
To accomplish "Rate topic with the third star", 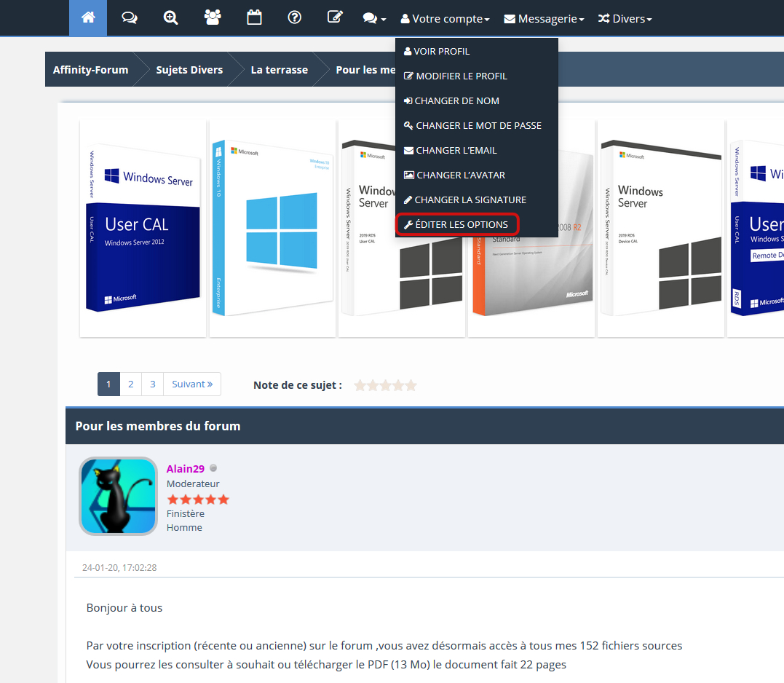I will pyautogui.click(x=386, y=385).
